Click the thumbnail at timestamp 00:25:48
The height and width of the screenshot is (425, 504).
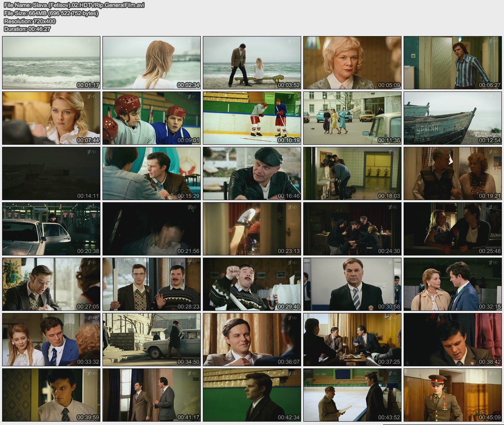point(453,229)
